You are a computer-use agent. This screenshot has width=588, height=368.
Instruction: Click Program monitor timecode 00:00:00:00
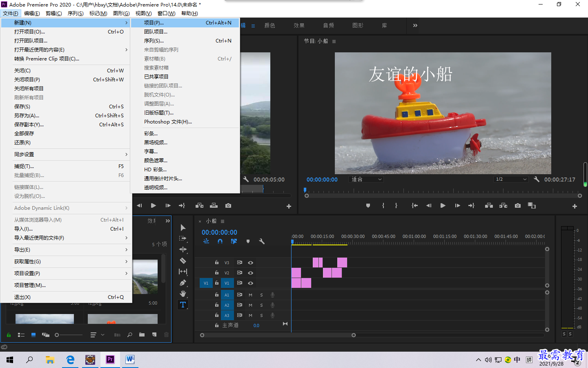coord(322,180)
